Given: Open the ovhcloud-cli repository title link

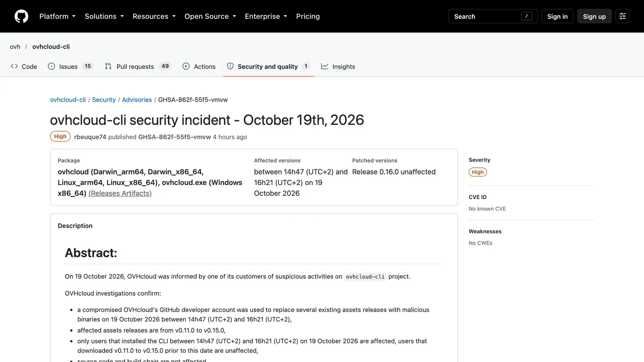Looking at the screenshot, I should (51, 47).
